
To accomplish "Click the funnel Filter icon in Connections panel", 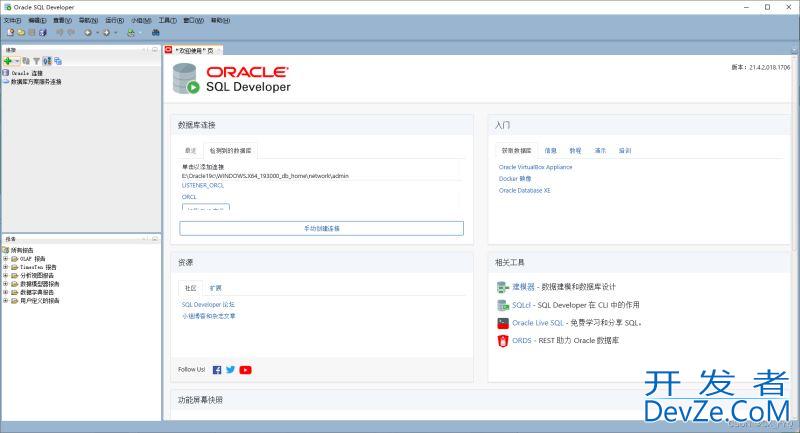I will coord(37,61).
